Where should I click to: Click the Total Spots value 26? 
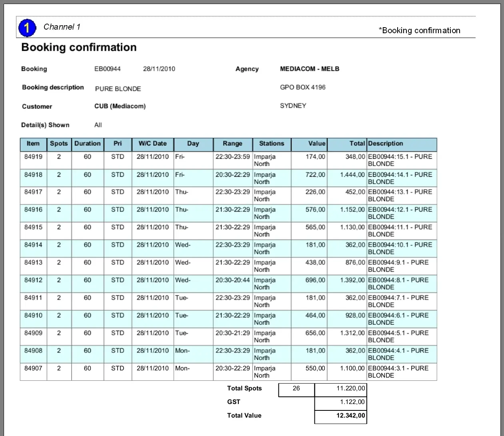click(296, 388)
